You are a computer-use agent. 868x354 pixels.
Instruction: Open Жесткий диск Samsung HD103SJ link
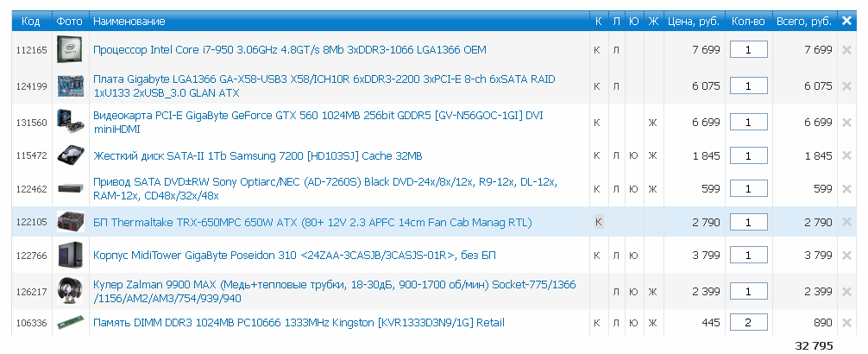pos(257,156)
